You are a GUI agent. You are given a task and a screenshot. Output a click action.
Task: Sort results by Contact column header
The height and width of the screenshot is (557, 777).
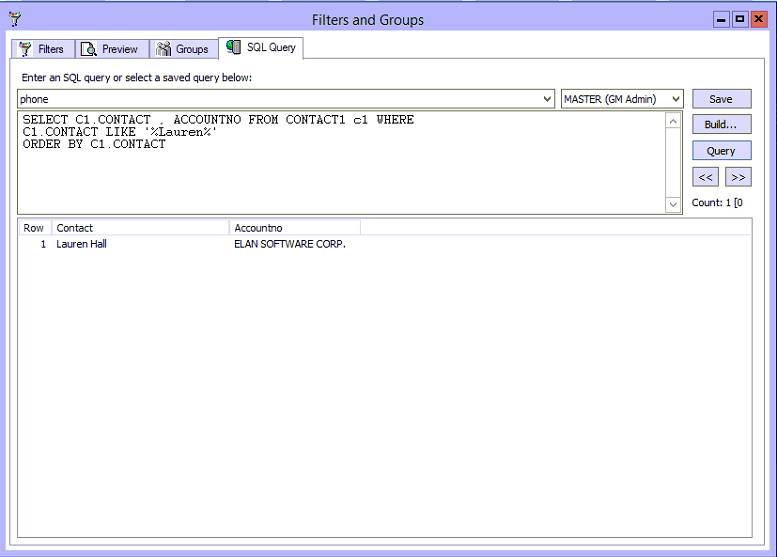pos(140,228)
